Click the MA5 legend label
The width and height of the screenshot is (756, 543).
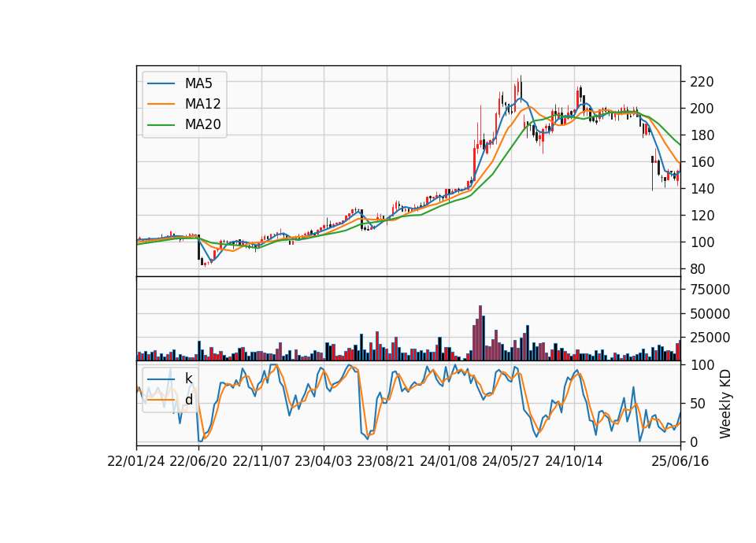(198, 83)
